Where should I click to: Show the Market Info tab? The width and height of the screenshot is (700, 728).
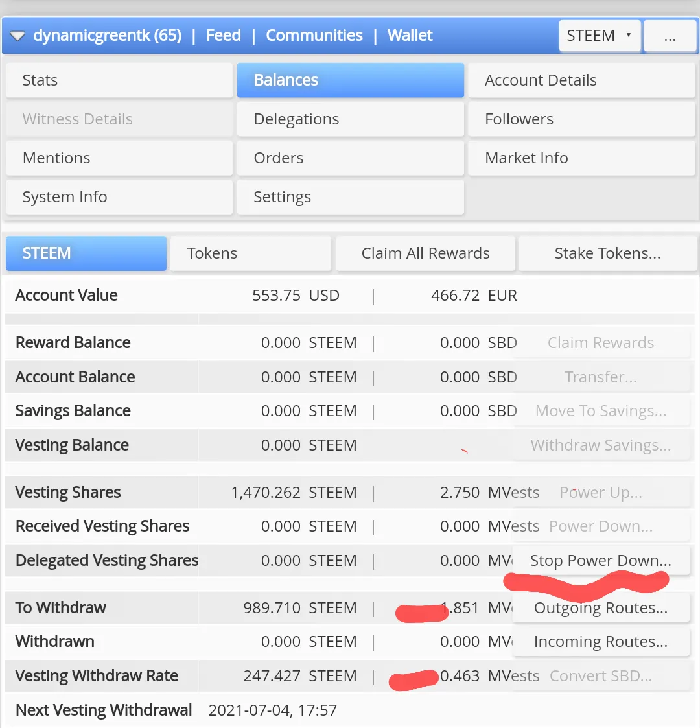pyautogui.click(x=581, y=158)
